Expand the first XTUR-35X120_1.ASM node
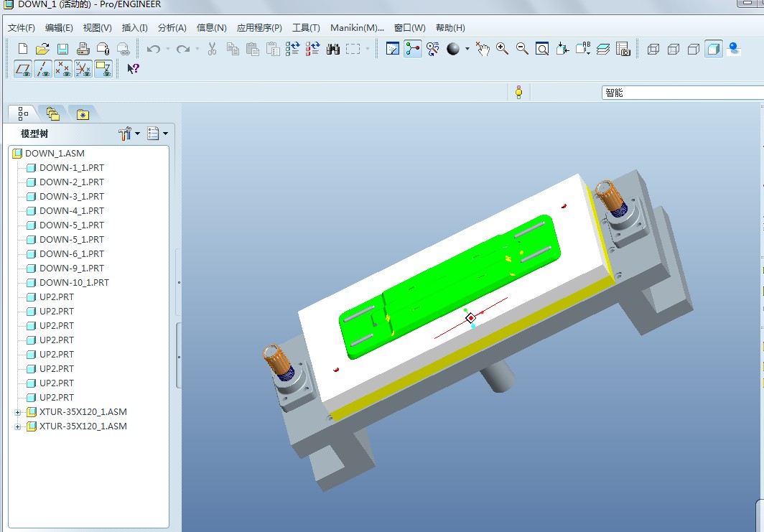The image size is (764, 532). (x=18, y=412)
